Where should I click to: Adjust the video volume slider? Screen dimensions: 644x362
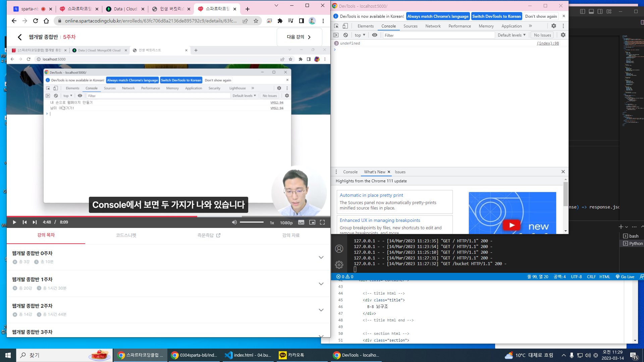coord(252,222)
